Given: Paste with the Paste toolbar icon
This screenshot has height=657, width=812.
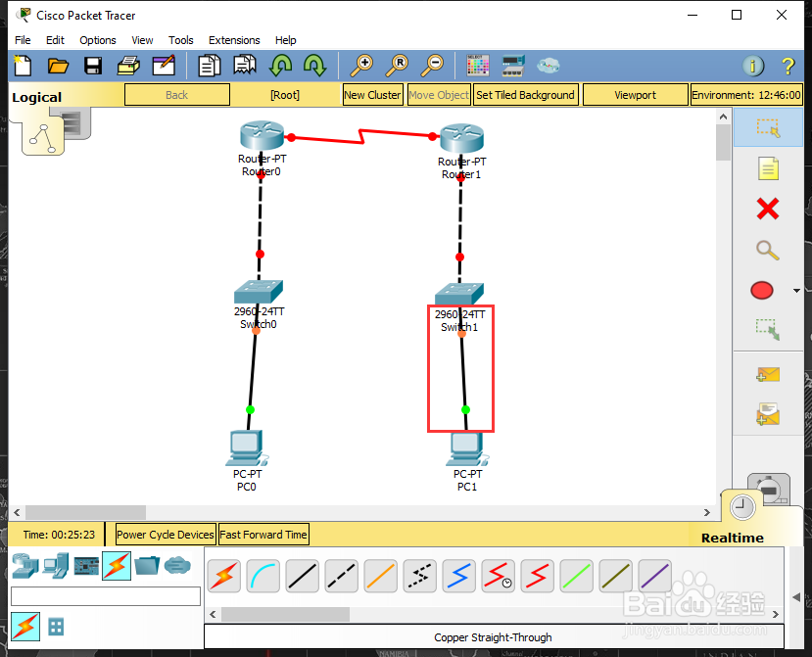Looking at the screenshot, I should coord(245,66).
